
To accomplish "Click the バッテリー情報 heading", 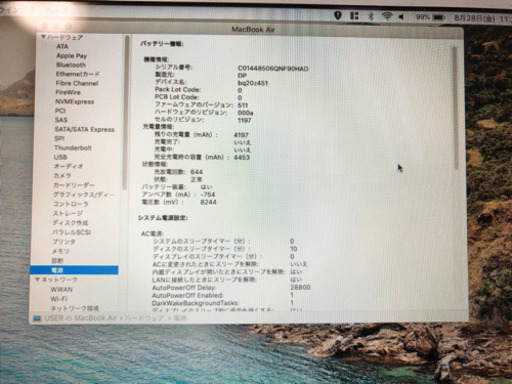I will pyautogui.click(x=162, y=44).
